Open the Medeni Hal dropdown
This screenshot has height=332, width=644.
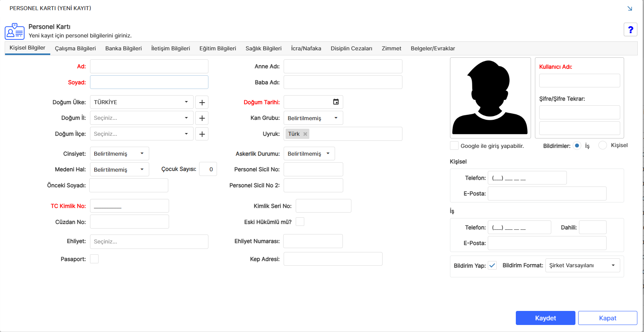[119, 169]
